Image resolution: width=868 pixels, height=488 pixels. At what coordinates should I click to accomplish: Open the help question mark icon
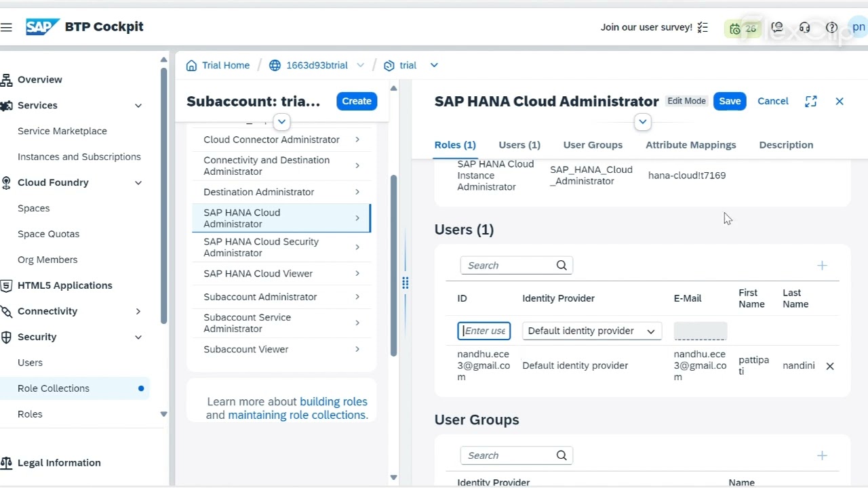coord(832,28)
